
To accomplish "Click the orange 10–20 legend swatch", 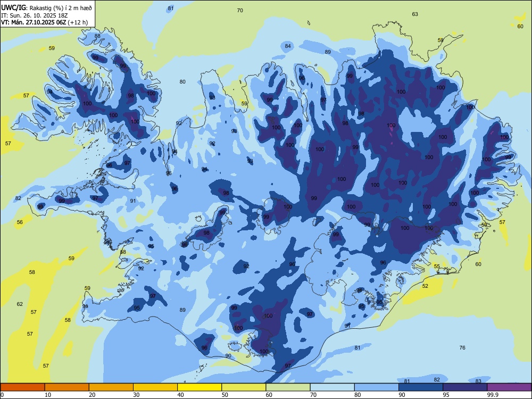I will (x=67, y=387).
